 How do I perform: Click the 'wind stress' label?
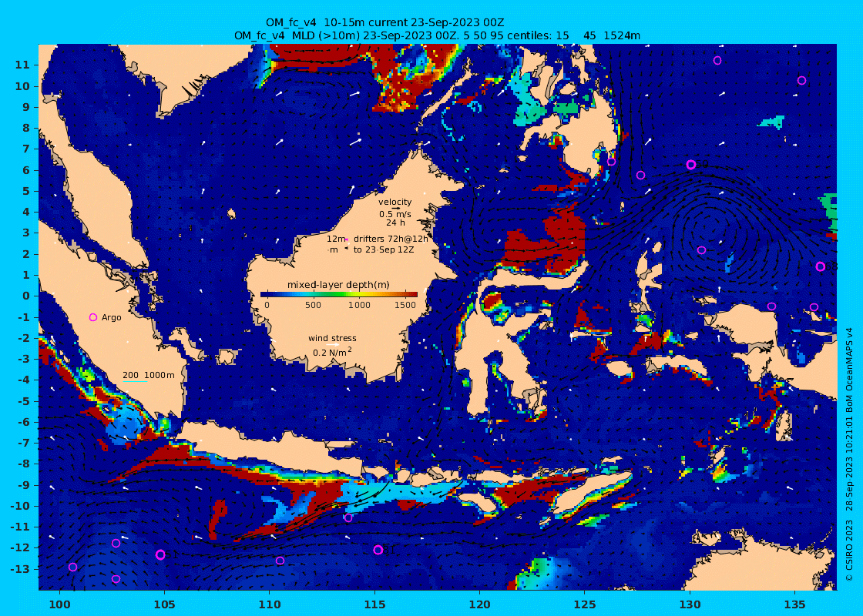(x=332, y=338)
